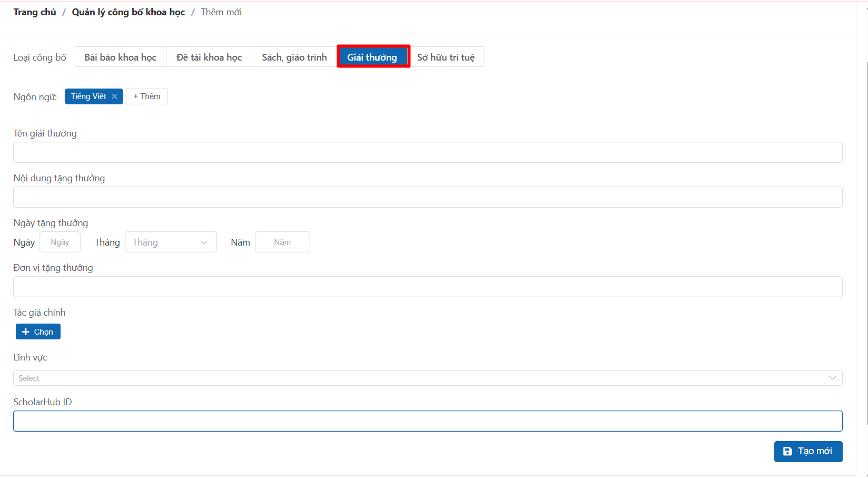Focus the Đơn vị tặng thưởng field

[x=427, y=287]
